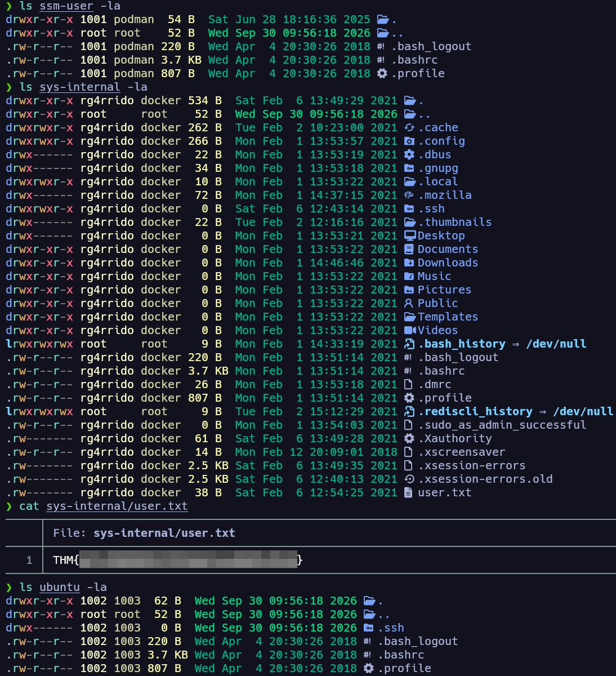The image size is (616, 676).
Task: Click the /dev/null target of .rediscli_history
Action: tap(583, 412)
